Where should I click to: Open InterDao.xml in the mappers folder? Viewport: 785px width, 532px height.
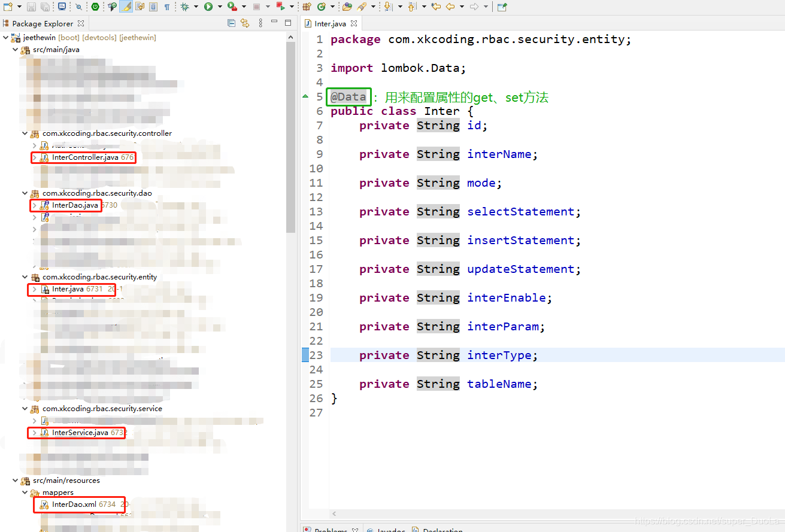click(x=74, y=504)
